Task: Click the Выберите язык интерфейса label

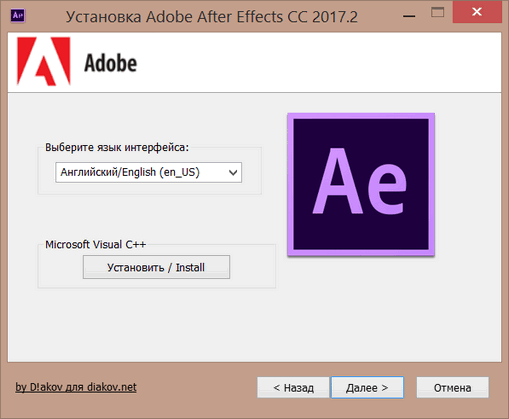Action: [x=117, y=147]
